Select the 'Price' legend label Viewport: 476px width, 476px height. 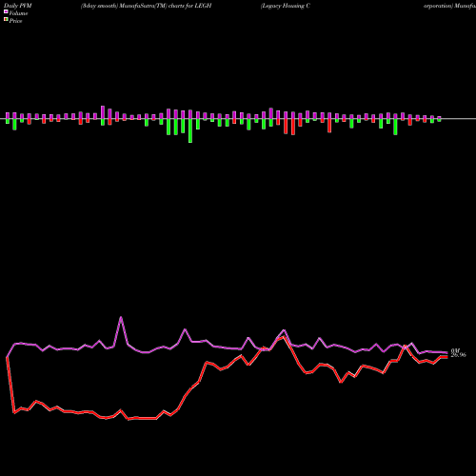point(15,21)
